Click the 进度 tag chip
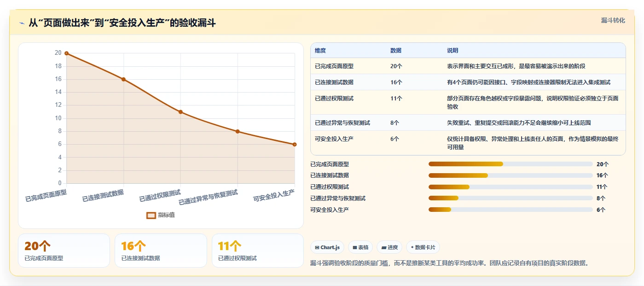 click(389, 247)
